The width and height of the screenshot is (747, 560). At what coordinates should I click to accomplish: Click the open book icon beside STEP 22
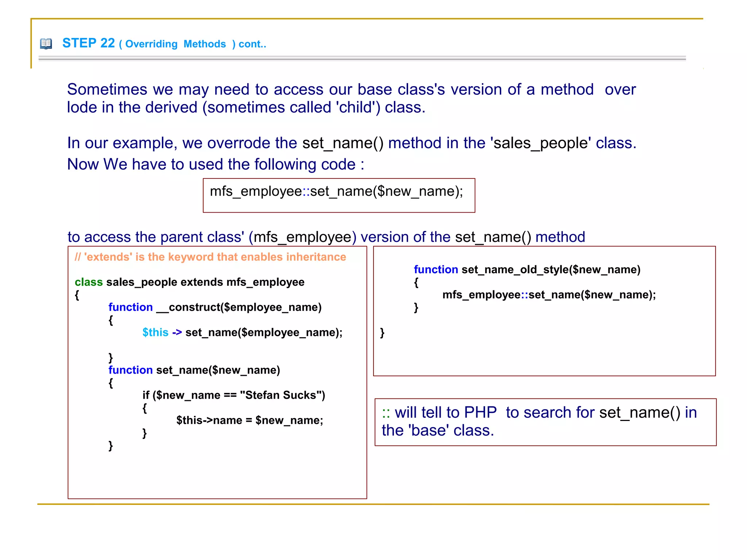(46, 44)
